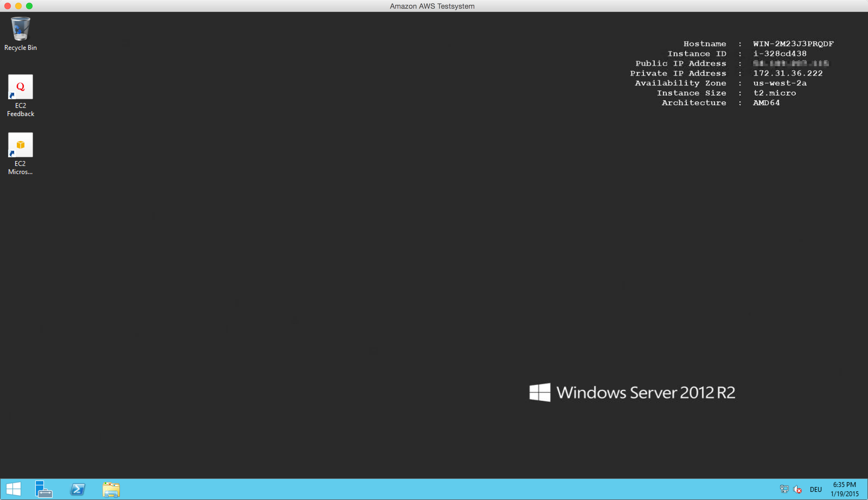The image size is (868, 500).
Task: Click the private IP 172.31.36.222 text
Action: click(x=788, y=73)
